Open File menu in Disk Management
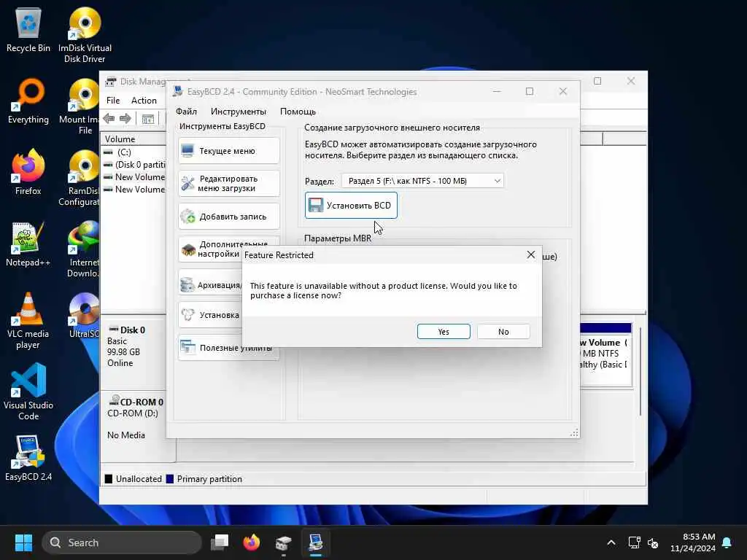The width and height of the screenshot is (747, 560). [113, 101]
